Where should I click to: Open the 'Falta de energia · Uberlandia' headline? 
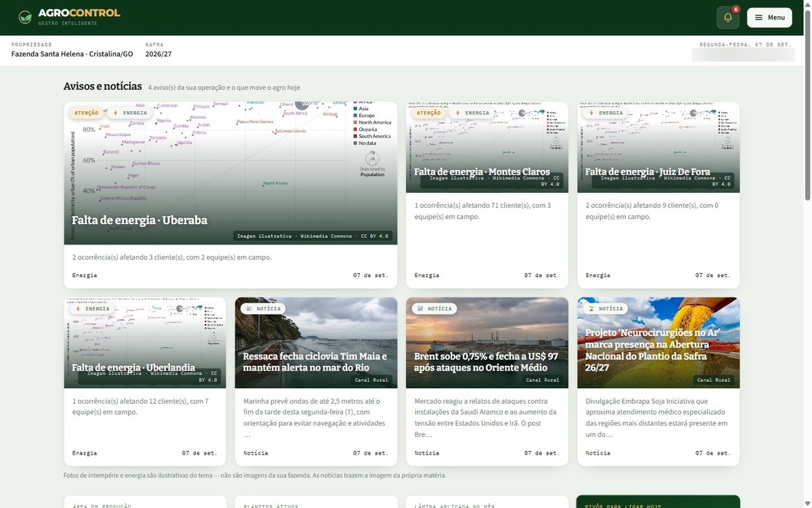133,367
